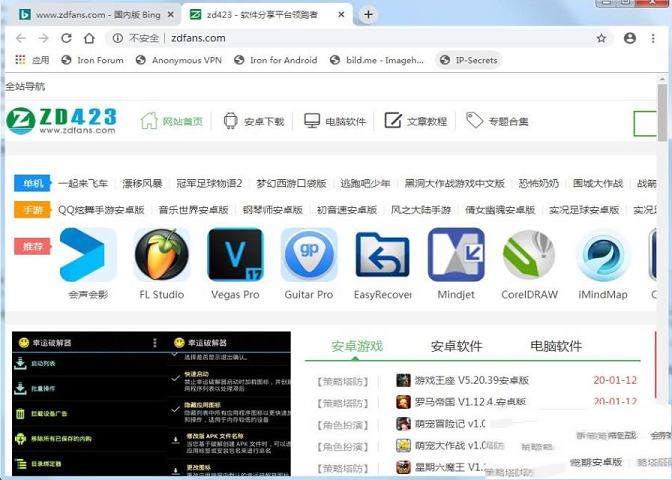This screenshot has height=480, width=672.
Task: Open the 梦幻西游口袋版 link
Action: tap(291, 183)
